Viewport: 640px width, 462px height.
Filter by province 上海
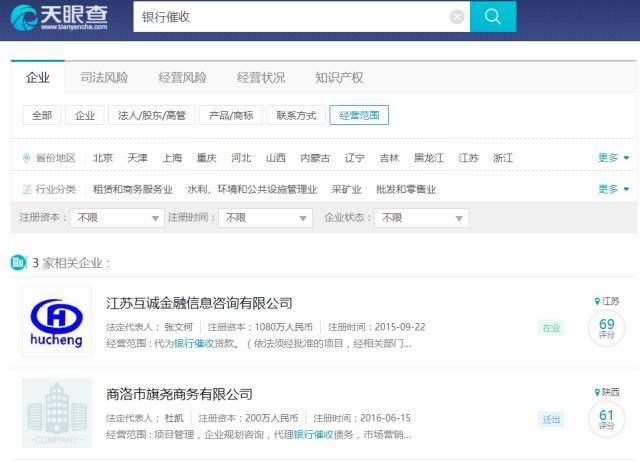(x=172, y=158)
